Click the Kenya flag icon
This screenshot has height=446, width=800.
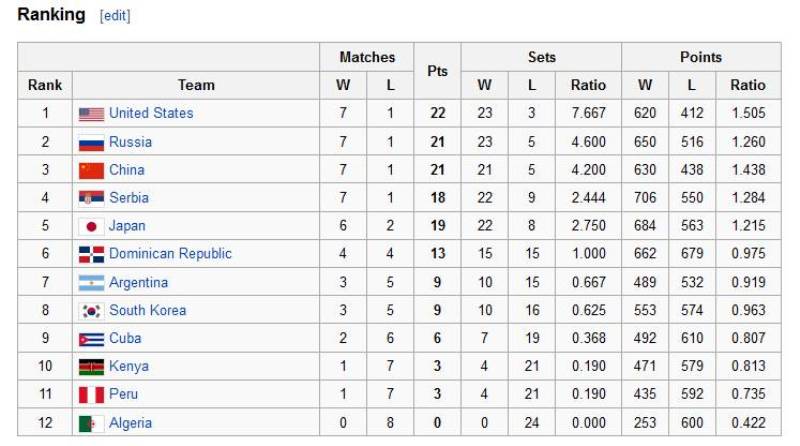tap(91, 367)
